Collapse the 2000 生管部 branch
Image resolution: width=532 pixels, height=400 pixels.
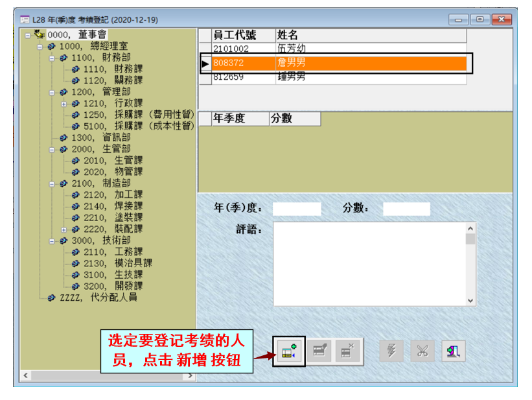52,150
